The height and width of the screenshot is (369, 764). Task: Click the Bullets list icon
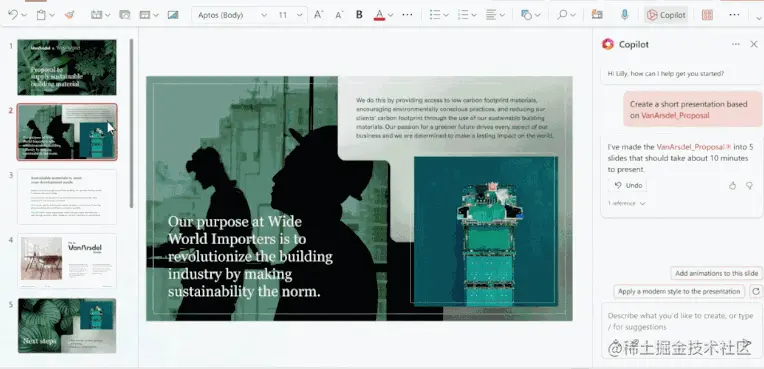(435, 15)
